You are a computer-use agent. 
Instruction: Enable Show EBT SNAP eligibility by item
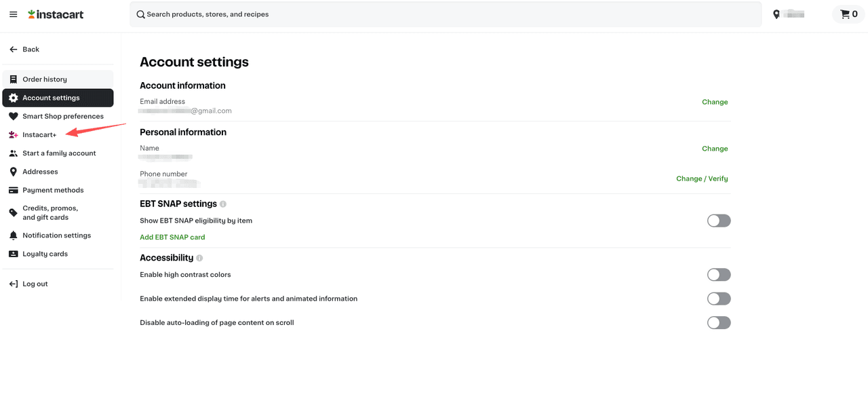719,220
